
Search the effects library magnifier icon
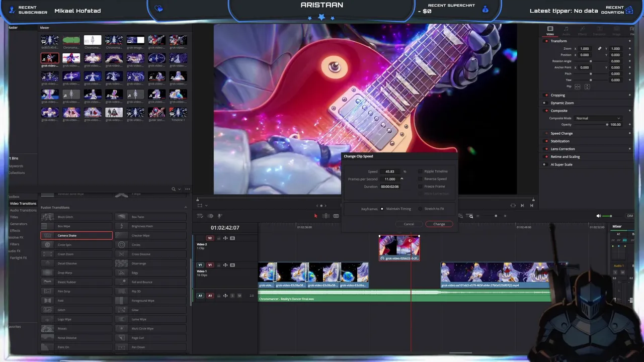pyautogui.click(x=174, y=189)
